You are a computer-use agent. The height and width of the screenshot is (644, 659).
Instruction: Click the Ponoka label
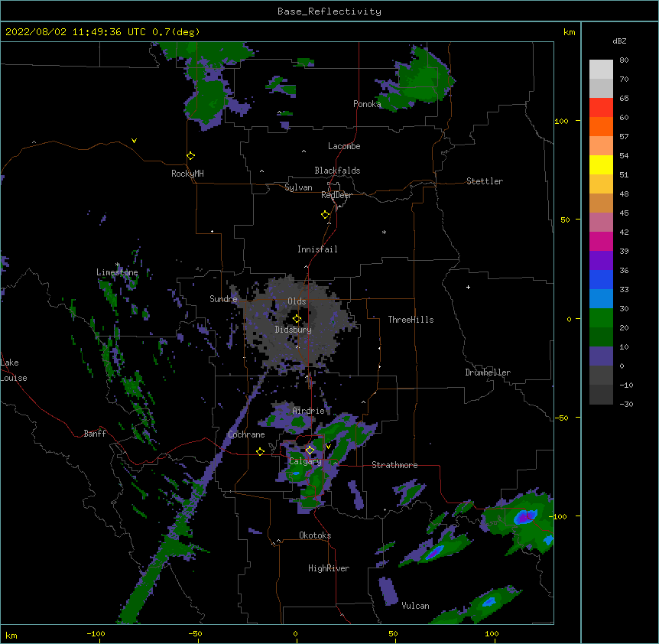(x=367, y=104)
